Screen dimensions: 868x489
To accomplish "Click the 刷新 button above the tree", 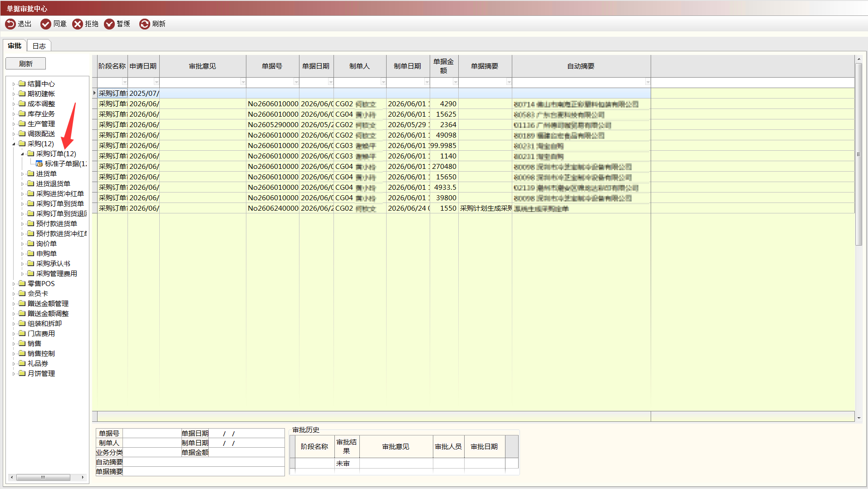I will [x=26, y=64].
